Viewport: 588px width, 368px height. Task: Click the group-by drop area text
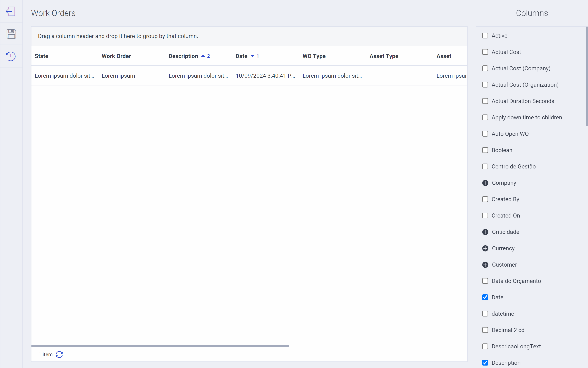point(118,36)
